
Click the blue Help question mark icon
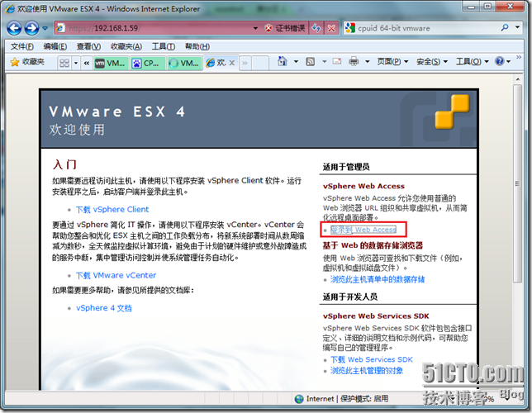(500, 61)
